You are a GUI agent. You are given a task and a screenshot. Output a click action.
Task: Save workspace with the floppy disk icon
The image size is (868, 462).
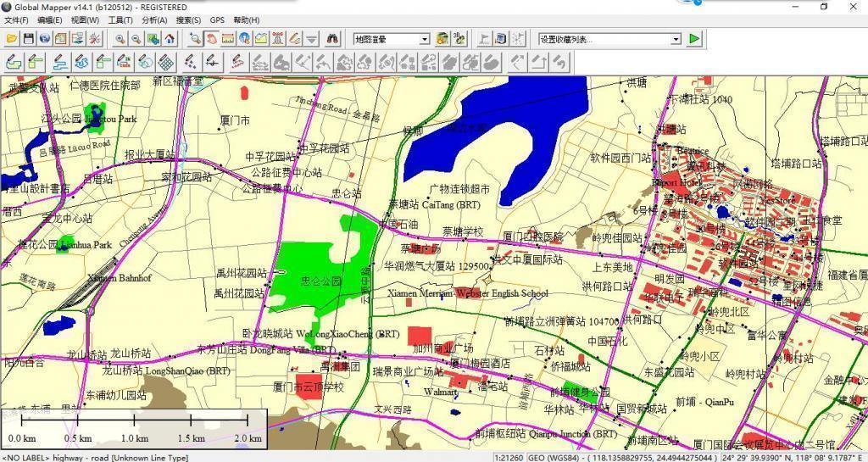click(28, 39)
